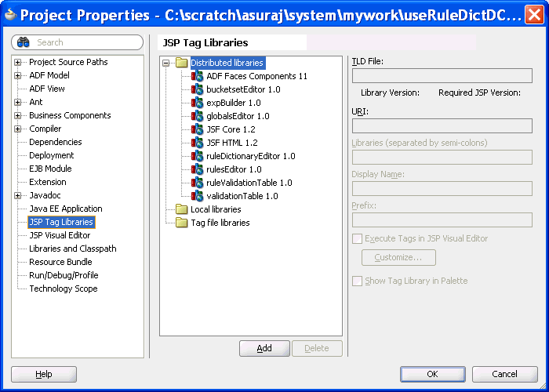This screenshot has height=392, width=549.
Task: Click the Tag file libraries folder icon
Action: 181,223
